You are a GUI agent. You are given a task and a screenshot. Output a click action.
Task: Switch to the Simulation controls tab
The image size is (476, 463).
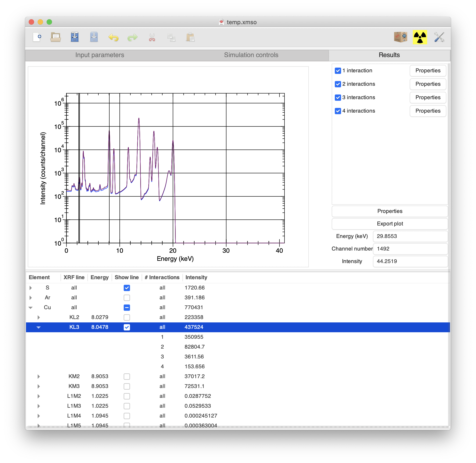(x=251, y=55)
